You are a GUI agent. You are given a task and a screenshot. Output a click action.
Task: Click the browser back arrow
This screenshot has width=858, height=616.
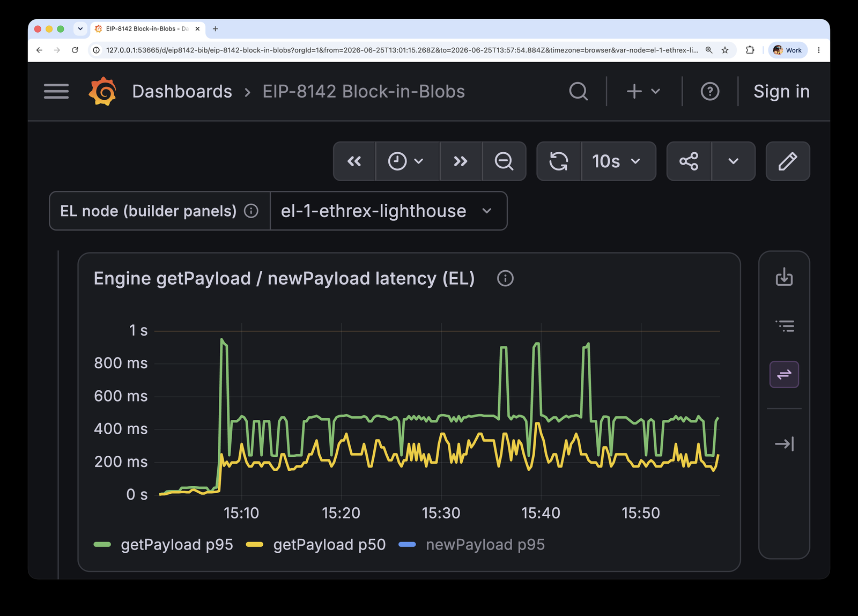click(x=39, y=50)
